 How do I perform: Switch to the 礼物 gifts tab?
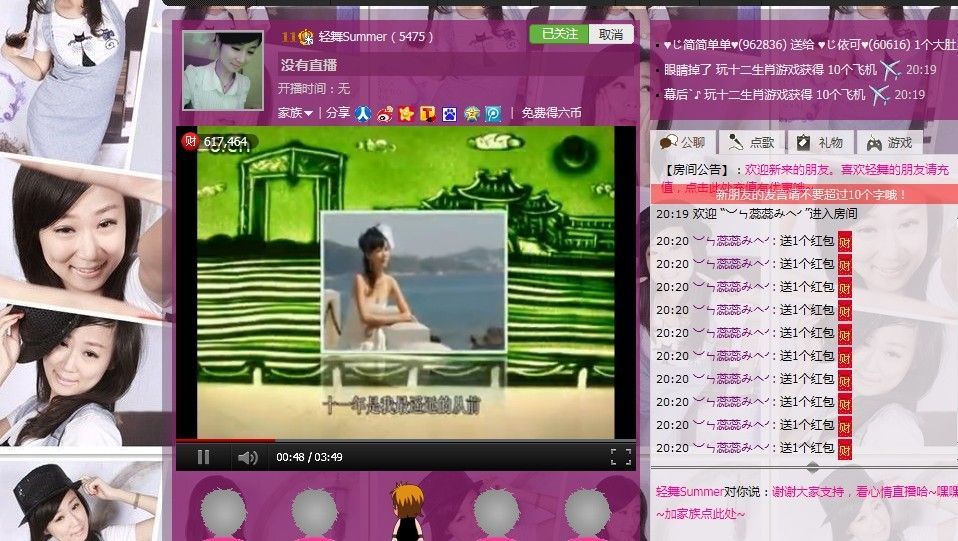[820, 142]
